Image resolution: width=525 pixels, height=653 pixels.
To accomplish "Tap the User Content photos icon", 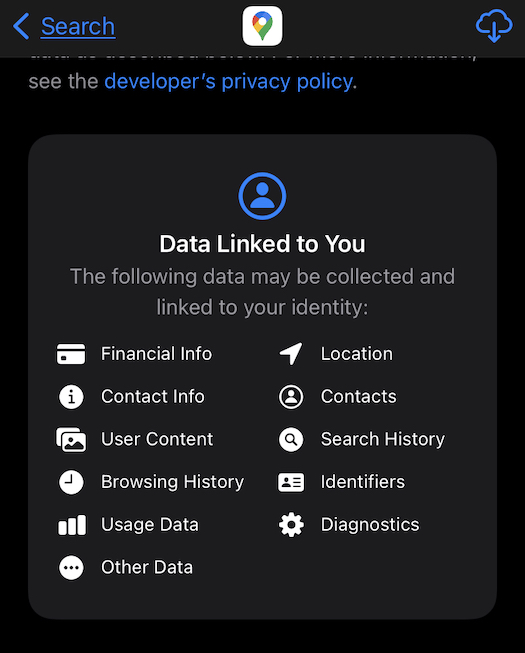I will click(x=71, y=439).
